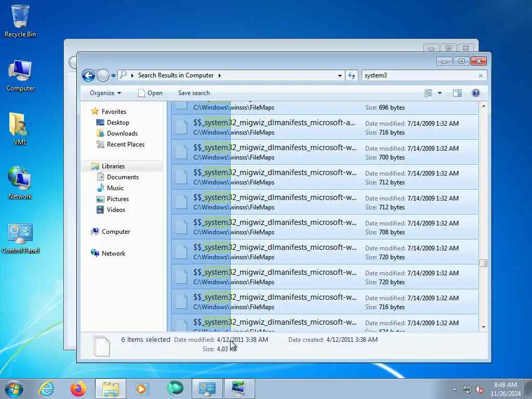The width and height of the screenshot is (532, 399).
Task: Open the Recycle Bin desktop icon
Action: [x=20, y=21]
